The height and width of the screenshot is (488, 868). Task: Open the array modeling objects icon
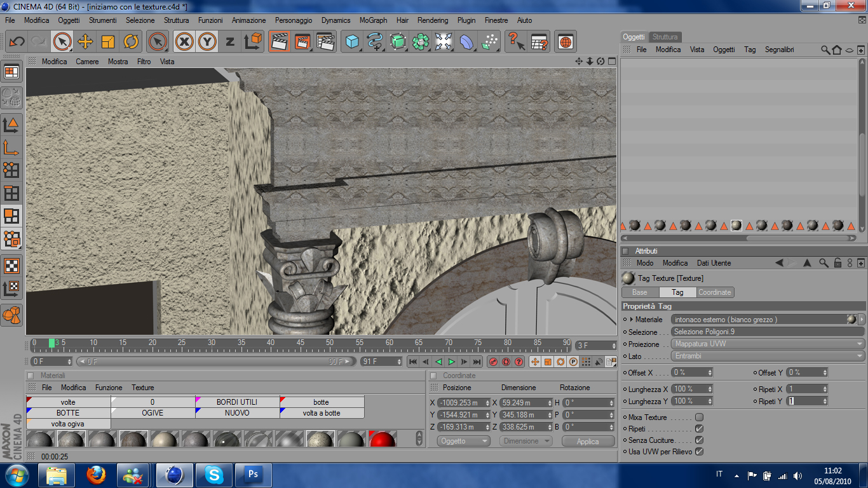[421, 42]
